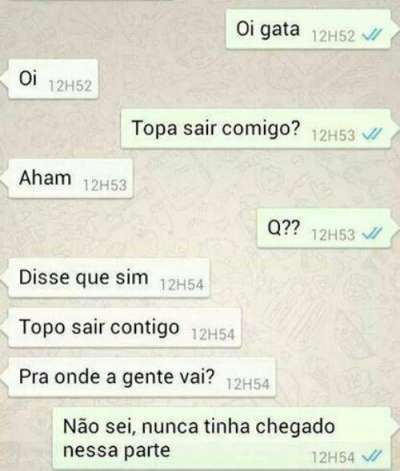This screenshot has width=400, height=471.
Task: Select 'Pra onde a gente vai?' message
Action: click(x=142, y=377)
